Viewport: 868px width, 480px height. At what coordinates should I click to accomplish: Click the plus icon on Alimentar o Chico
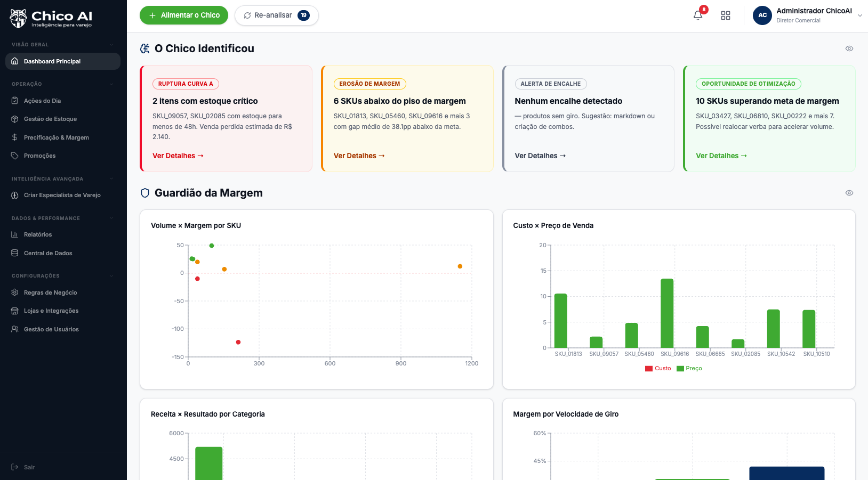click(x=152, y=15)
